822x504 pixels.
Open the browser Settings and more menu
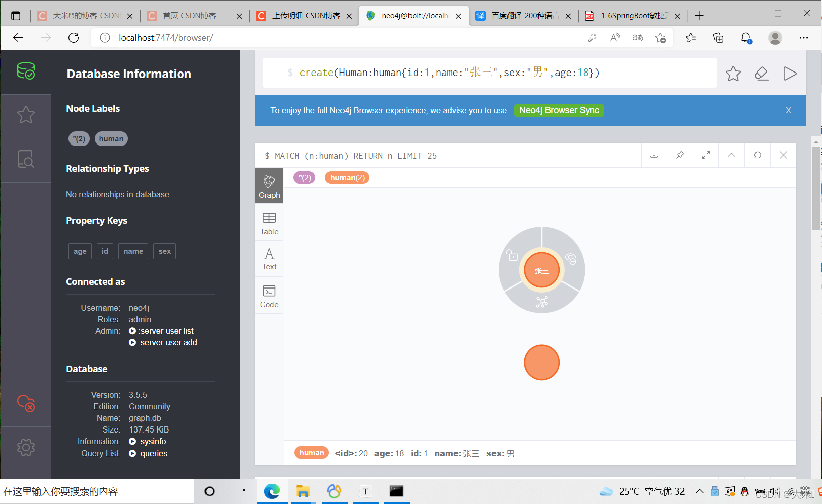803,38
